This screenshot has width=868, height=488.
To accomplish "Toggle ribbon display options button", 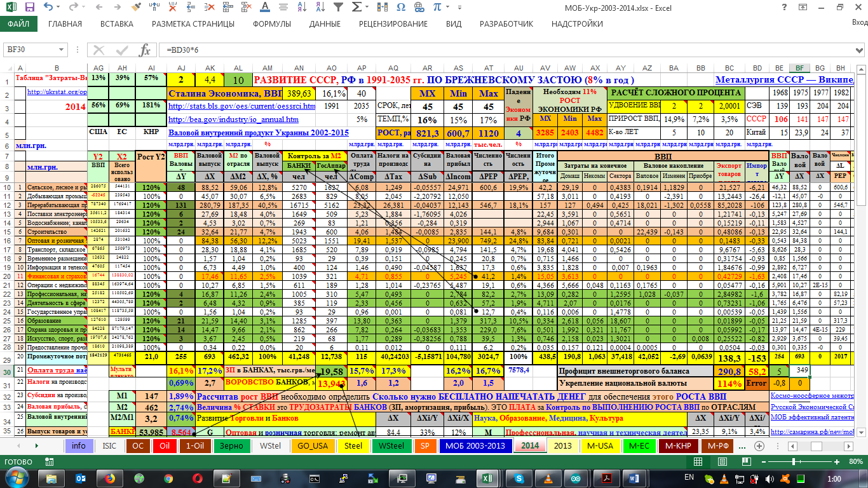I will click(x=803, y=8).
